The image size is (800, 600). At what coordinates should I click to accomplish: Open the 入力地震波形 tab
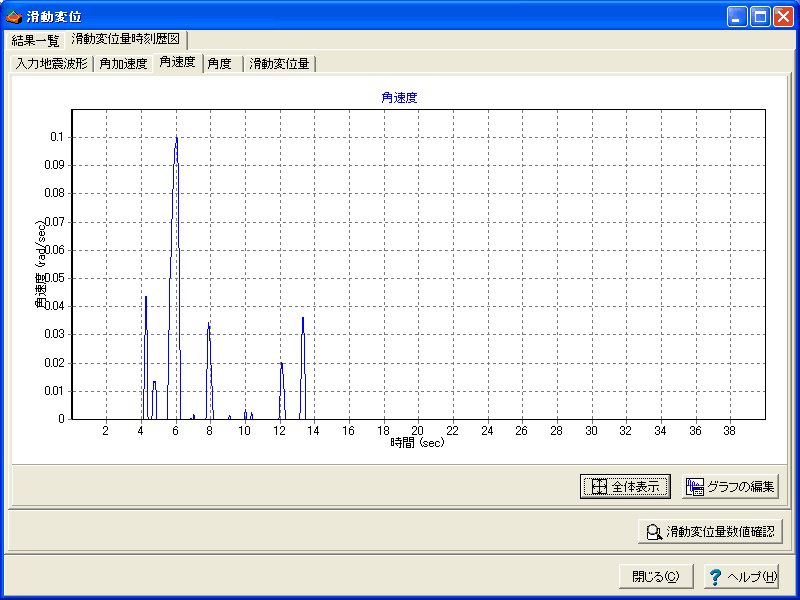[x=52, y=64]
